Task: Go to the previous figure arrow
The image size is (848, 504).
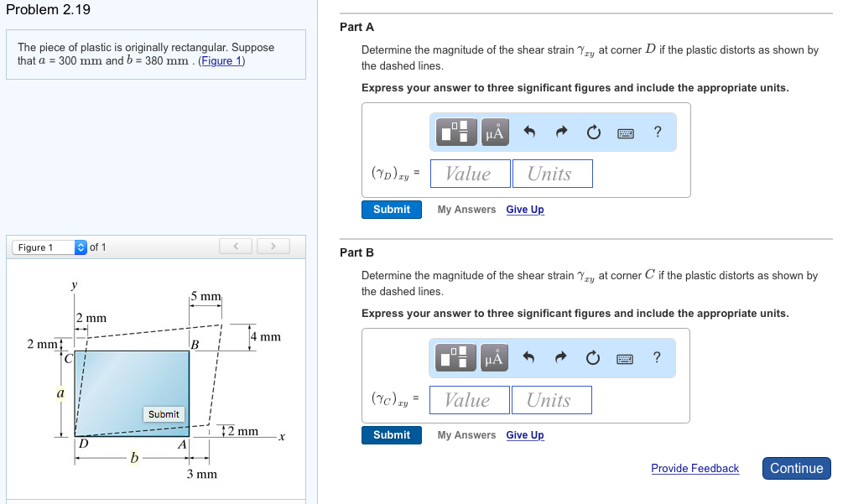Action: tap(237, 247)
